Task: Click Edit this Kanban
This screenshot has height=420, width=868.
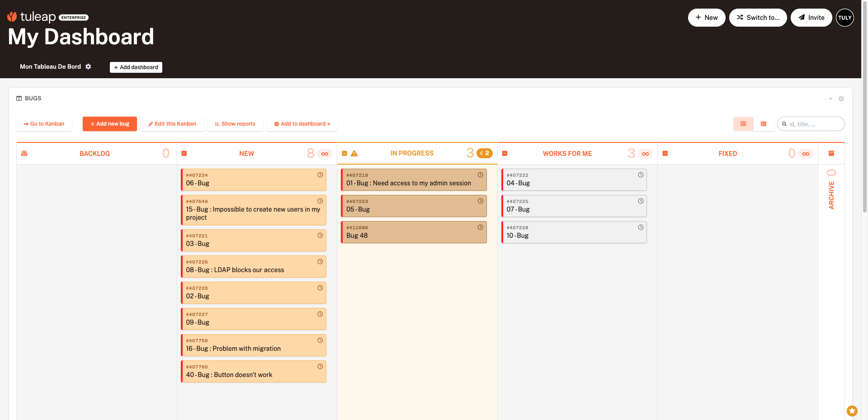Action: coord(172,124)
